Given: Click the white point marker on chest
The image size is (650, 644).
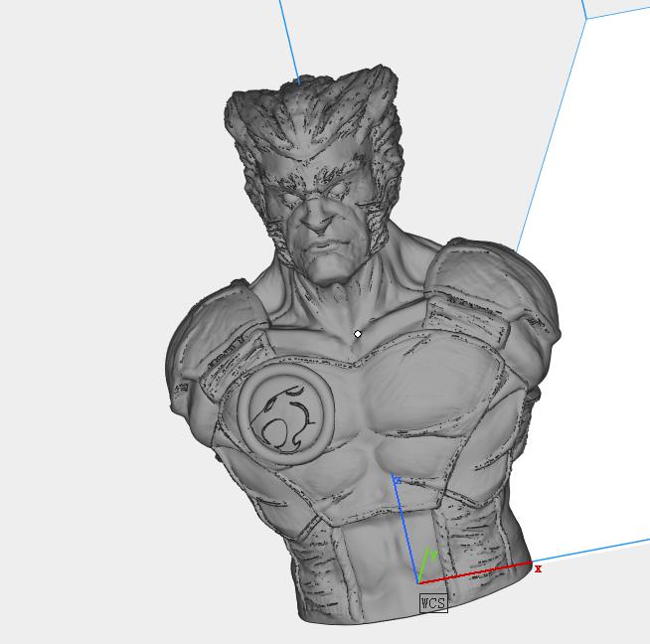Looking at the screenshot, I should click(x=358, y=334).
